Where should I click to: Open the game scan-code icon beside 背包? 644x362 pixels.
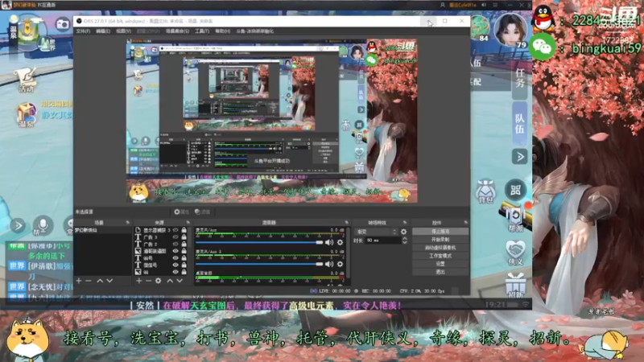point(515,190)
